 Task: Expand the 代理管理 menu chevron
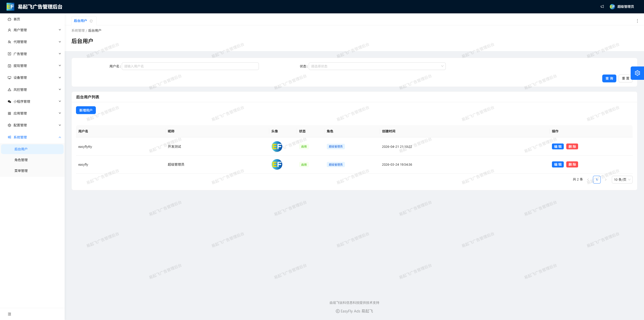coord(60,42)
